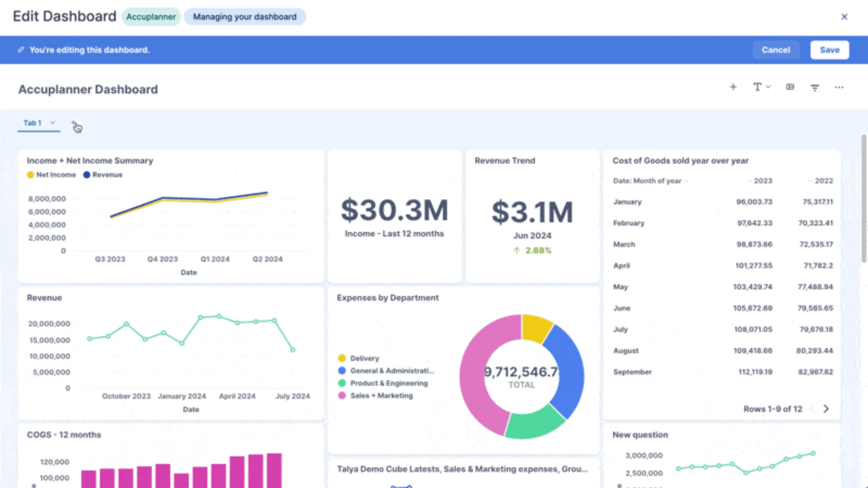Click the Talya Demo Cube Latests card title
868x488 pixels.
[x=462, y=469]
